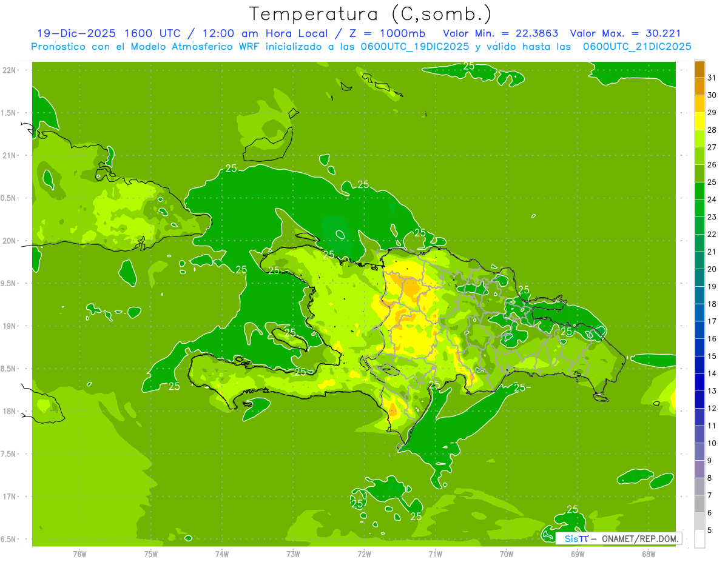This screenshot has height=562, width=728.
Task: Pick the teal swatch between 19 and 20
Action: [x=699, y=278]
